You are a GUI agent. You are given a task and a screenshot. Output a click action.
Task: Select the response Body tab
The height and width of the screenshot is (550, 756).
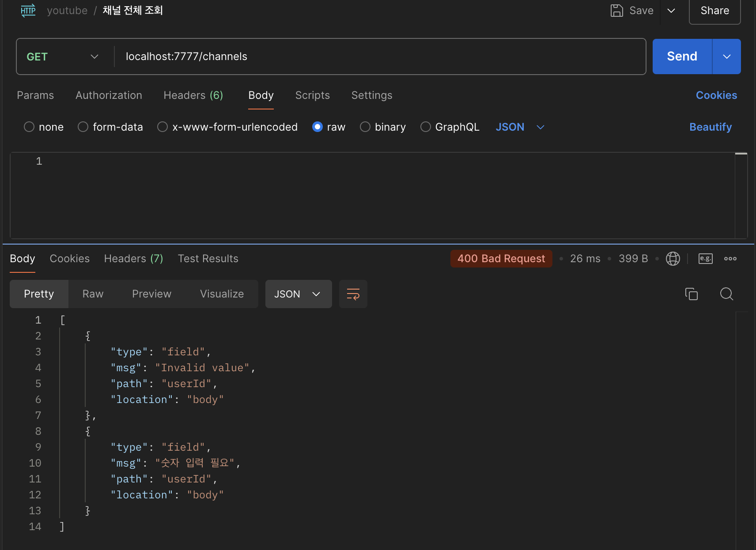coord(23,259)
